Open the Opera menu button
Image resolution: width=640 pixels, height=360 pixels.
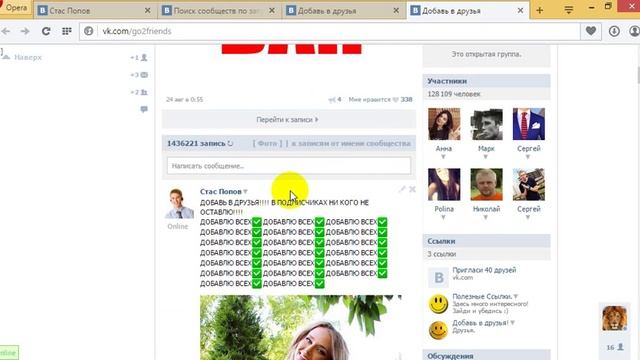pyautogui.click(x=15, y=8)
